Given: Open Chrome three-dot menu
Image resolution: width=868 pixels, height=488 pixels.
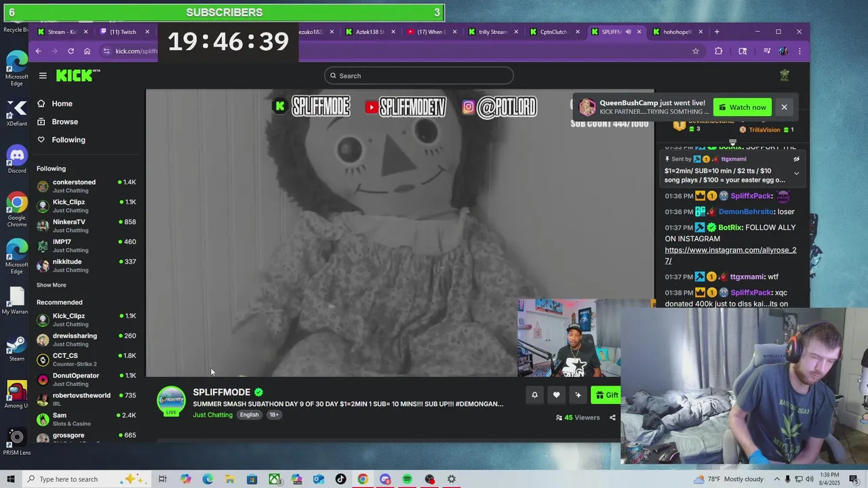Looking at the screenshot, I should [x=800, y=51].
